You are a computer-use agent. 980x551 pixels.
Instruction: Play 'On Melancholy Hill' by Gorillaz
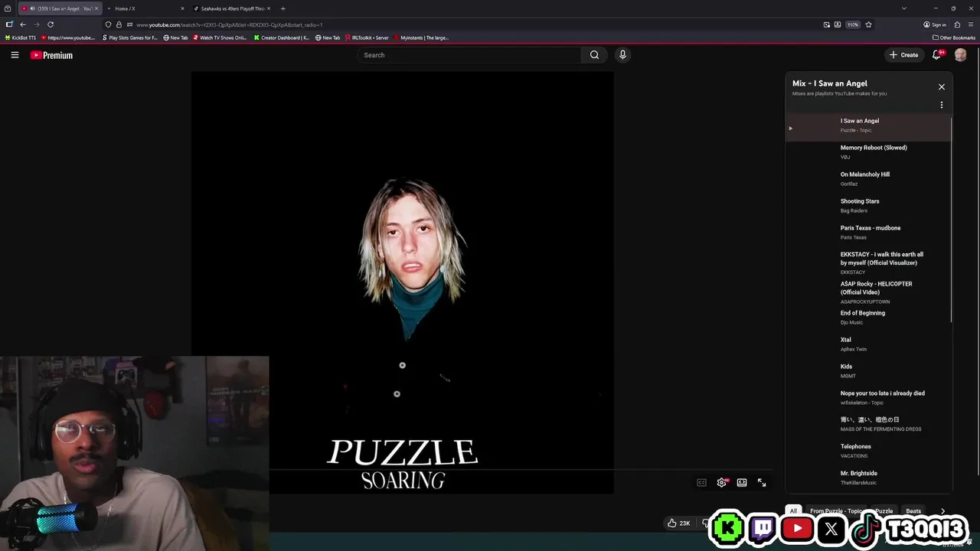870,178
